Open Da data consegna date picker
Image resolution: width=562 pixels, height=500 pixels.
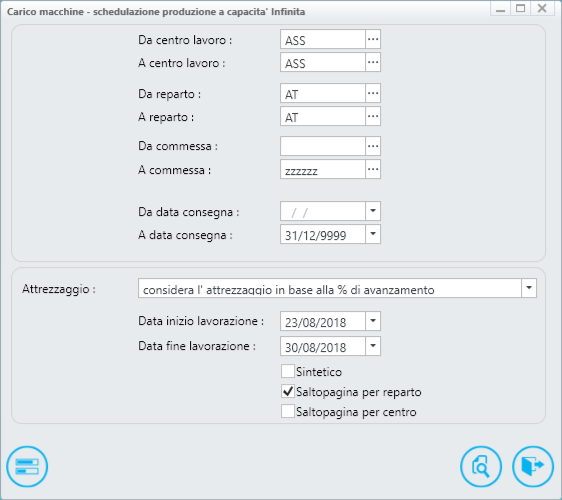373,211
